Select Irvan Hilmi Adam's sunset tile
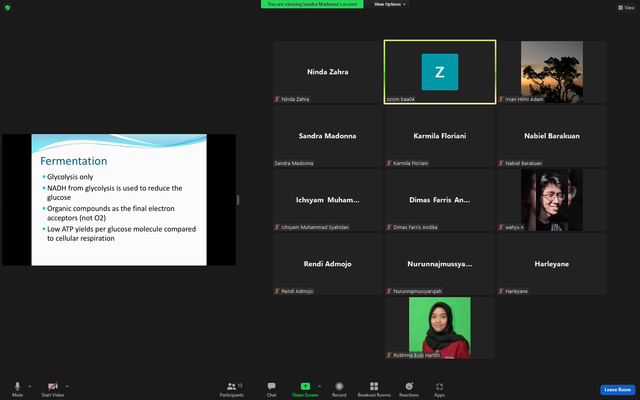 pyautogui.click(x=552, y=72)
